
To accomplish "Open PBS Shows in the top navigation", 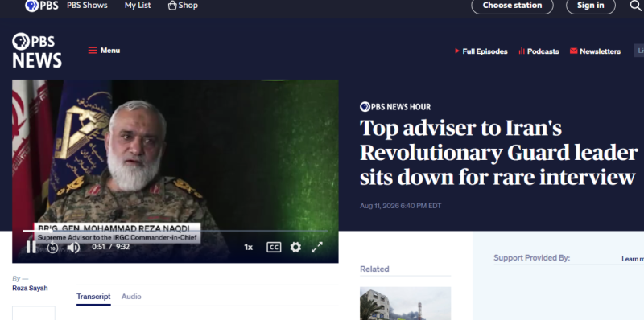I will [x=87, y=6].
